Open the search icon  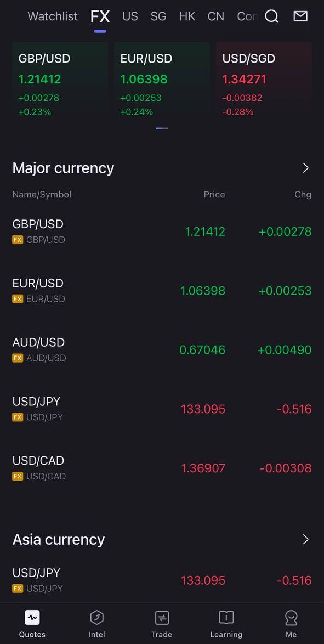tap(271, 16)
